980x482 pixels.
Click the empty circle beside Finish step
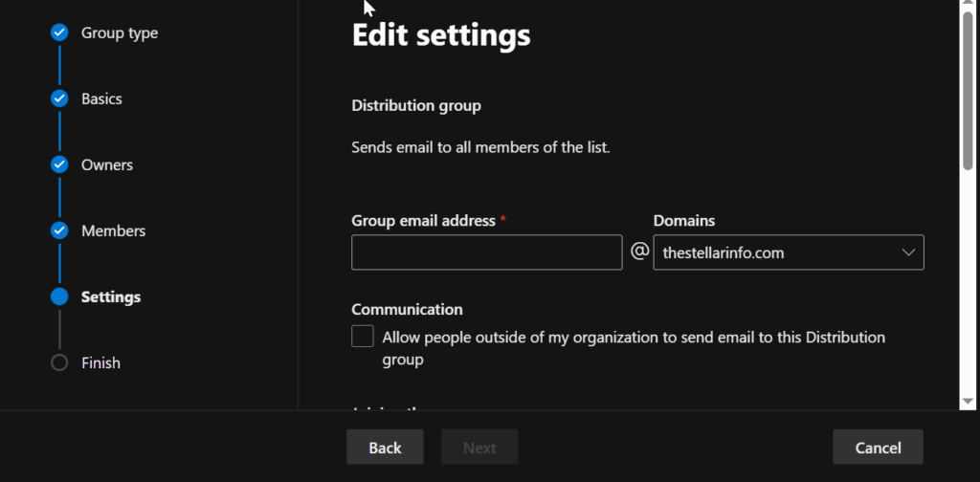point(59,362)
